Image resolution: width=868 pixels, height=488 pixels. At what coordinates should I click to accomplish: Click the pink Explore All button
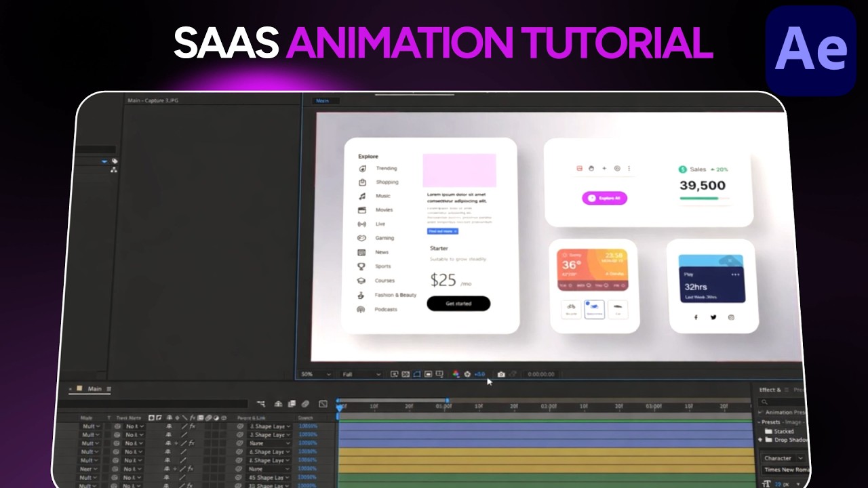coord(604,198)
